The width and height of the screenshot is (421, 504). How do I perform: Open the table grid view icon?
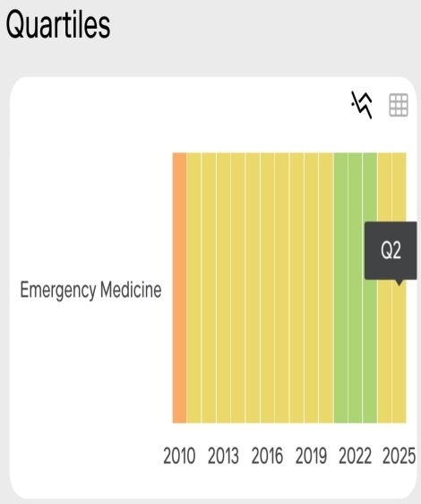point(399,105)
